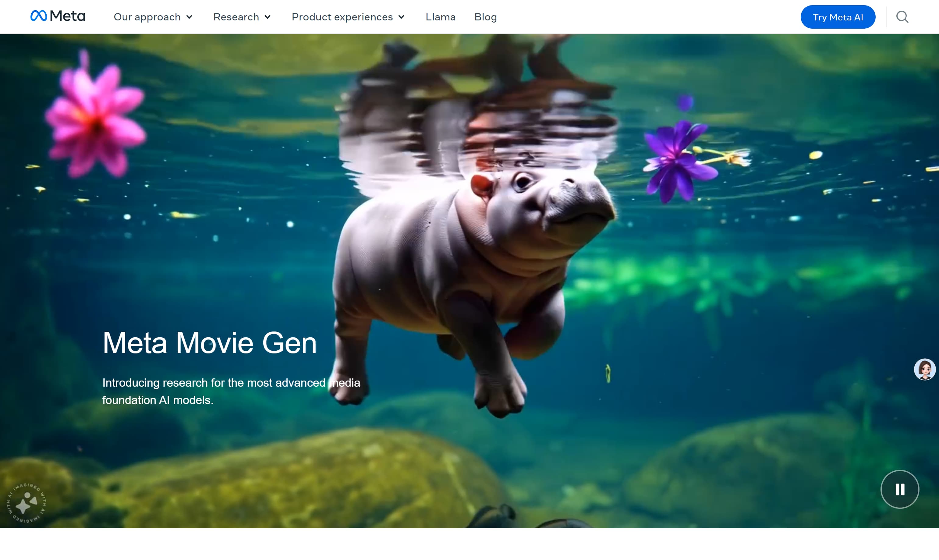Expand the Our approach dropdown chevron
The image size is (939, 560).
190,17
